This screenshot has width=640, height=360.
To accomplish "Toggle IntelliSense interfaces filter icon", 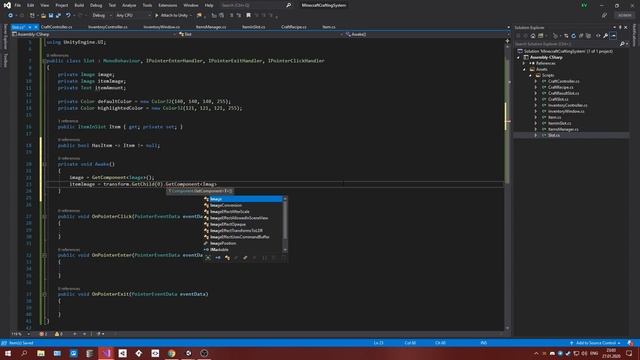I will tap(218, 258).
